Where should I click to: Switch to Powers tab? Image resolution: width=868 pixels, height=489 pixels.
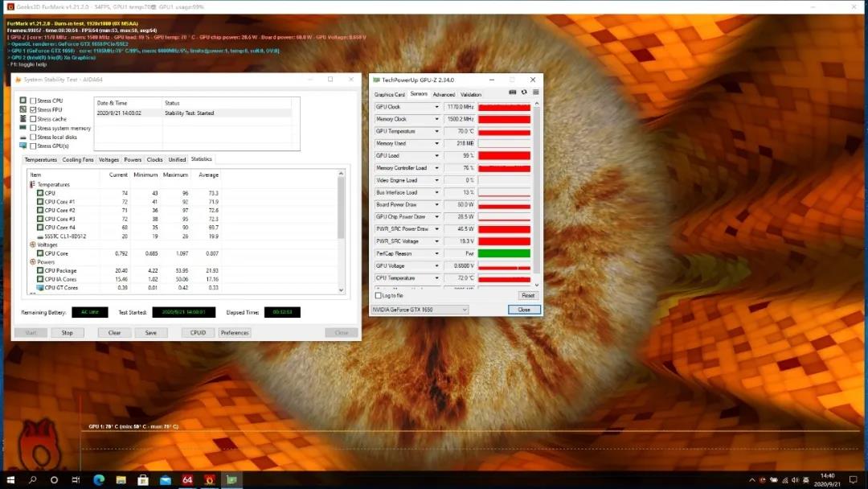click(x=133, y=159)
